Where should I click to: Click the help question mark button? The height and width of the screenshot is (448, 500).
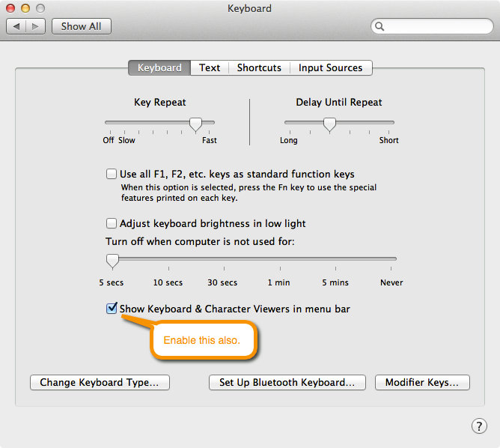coord(479,426)
